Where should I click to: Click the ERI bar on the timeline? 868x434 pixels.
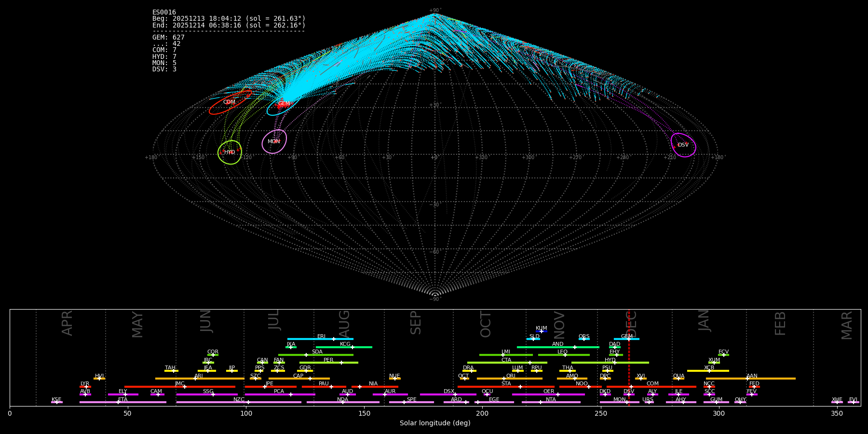pyautogui.click(x=320, y=339)
